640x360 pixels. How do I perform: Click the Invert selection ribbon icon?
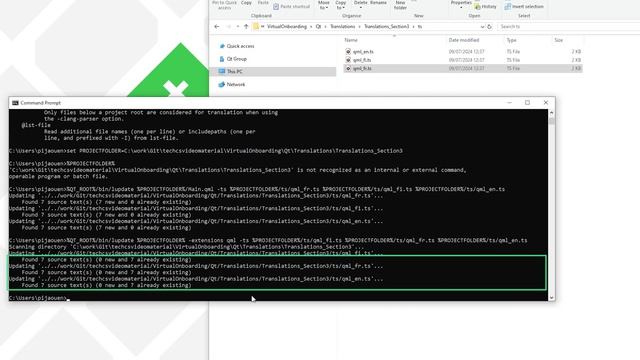click(x=508, y=7)
